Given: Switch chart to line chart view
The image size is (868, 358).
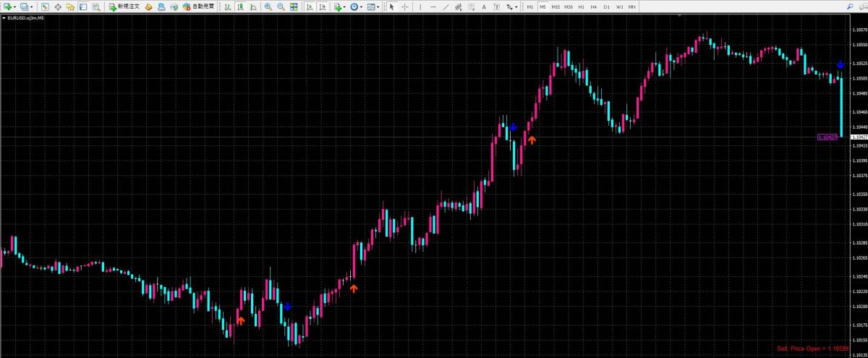Looking at the screenshot, I should (x=253, y=7).
